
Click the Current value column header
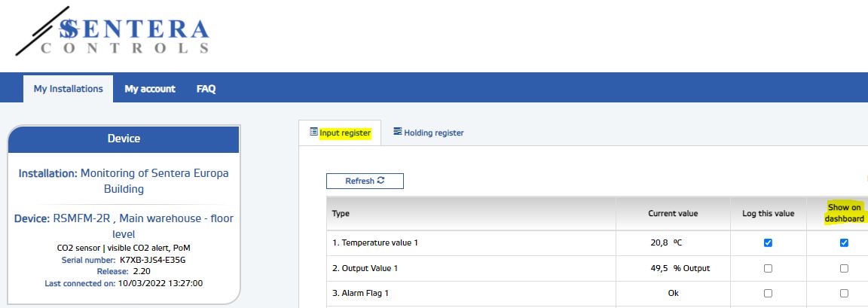tap(673, 214)
